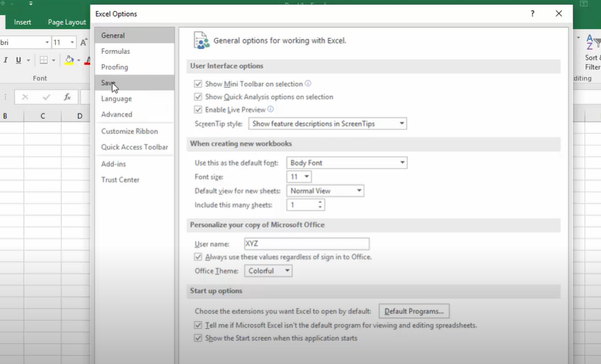Open the General category in Excel Options
Viewport: 601px width, 364px height.
pyautogui.click(x=135, y=35)
